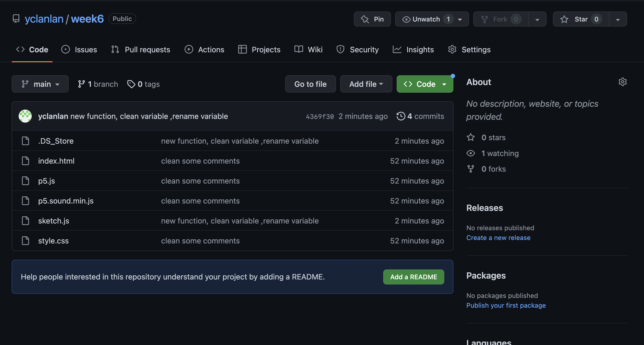Viewport: 644px width, 345px height.
Task: Expand the green Code dropdown
Action: [x=424, y=84]
